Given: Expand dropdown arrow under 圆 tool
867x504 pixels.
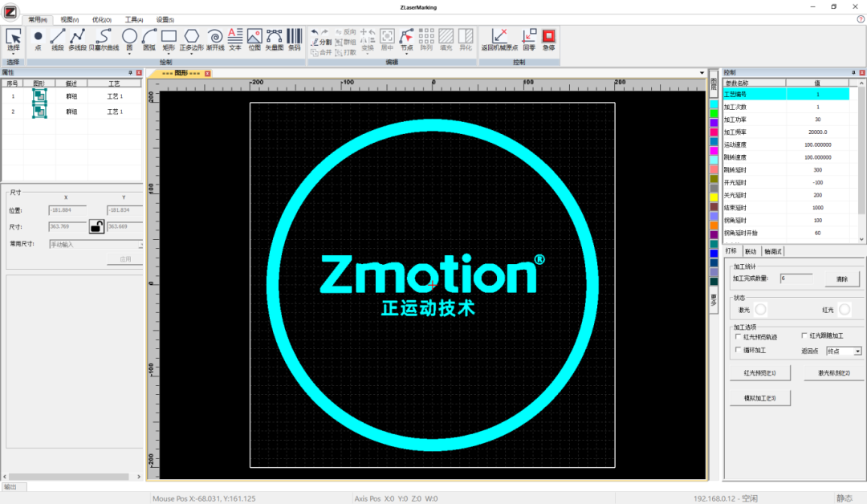Looking at the screenshot, I should coord(129,54).
